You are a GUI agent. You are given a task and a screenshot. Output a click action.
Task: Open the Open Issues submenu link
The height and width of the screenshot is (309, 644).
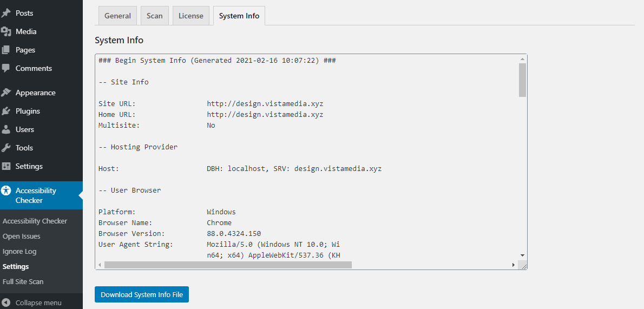coord(21,236)
